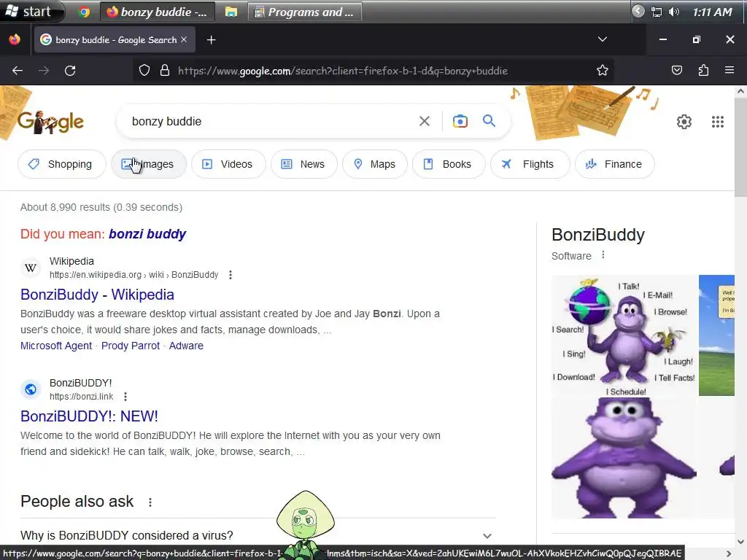Expand 'Why is BonziBUDDY considered a virus?'
This screenshot has height=560, width=747.
click(258, 535)
